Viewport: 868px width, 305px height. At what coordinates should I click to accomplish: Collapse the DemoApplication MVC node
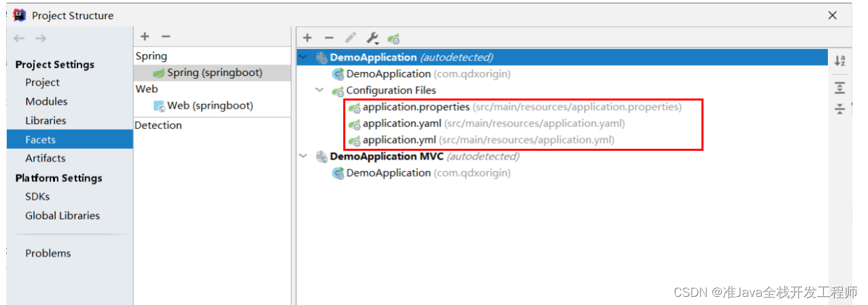pos(303,156)
